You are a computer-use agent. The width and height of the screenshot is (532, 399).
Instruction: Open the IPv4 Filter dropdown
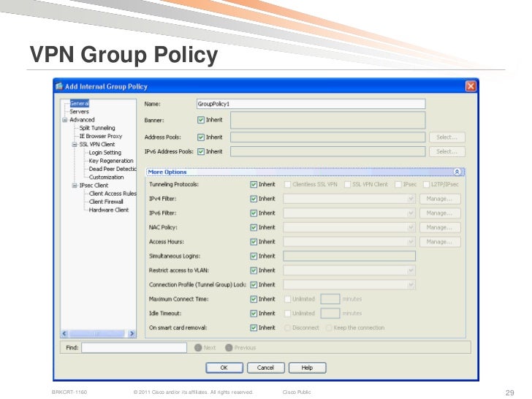point(411,199)
